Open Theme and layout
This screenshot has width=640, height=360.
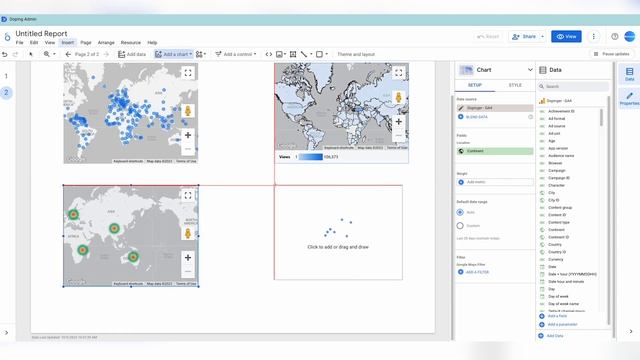(356, 54)
